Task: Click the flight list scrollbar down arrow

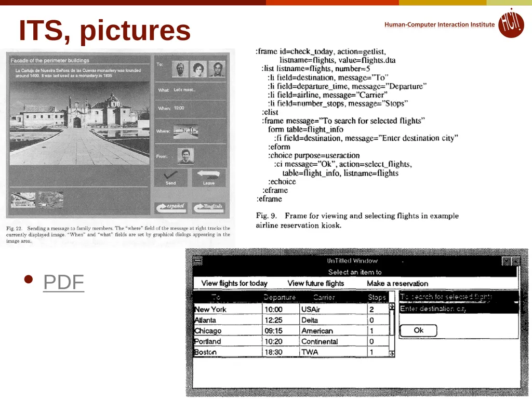Action: pyautogui.click(x=392, y=353)
